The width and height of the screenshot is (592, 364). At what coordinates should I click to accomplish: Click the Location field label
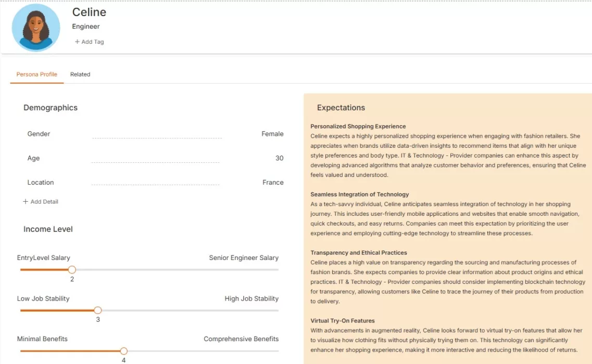click(x=41, y=183)
